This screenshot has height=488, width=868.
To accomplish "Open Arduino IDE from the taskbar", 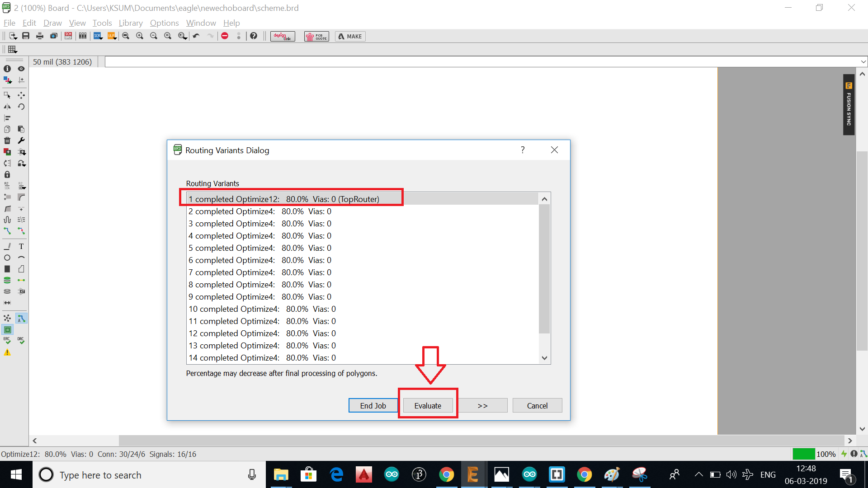I will (392, 474).
